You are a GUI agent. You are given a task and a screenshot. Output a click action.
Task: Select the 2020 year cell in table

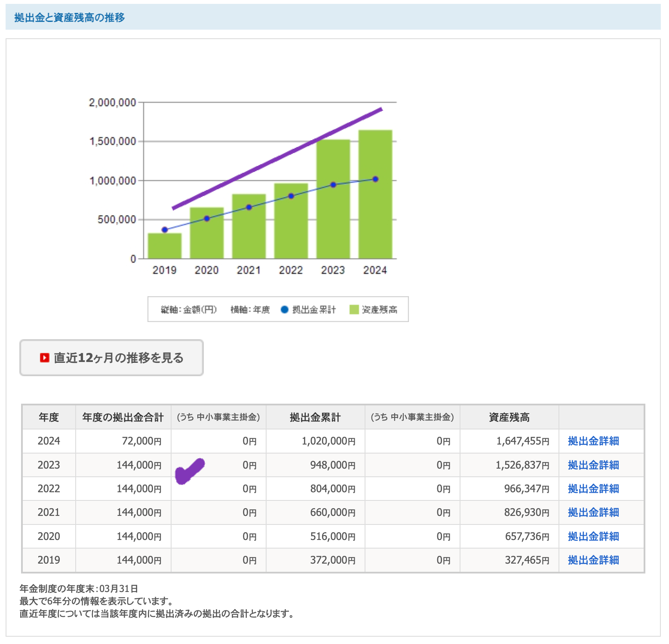[x=49, y=537]
